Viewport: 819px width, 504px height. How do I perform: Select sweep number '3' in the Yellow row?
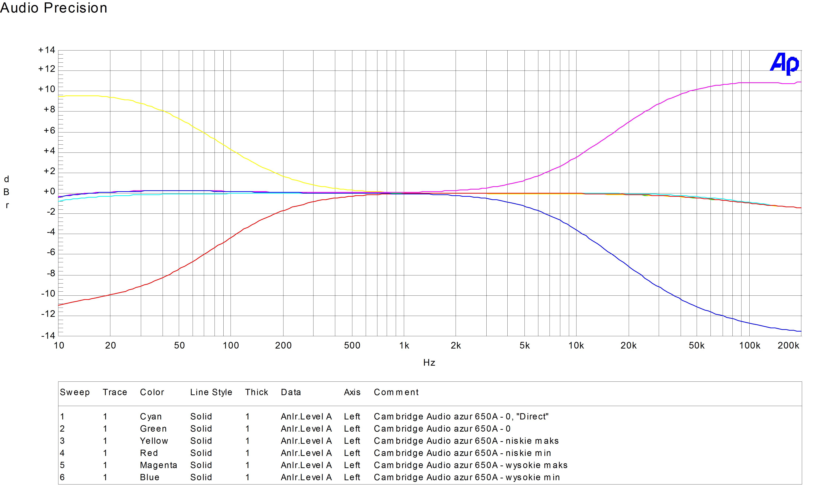(x=62, y=441)
